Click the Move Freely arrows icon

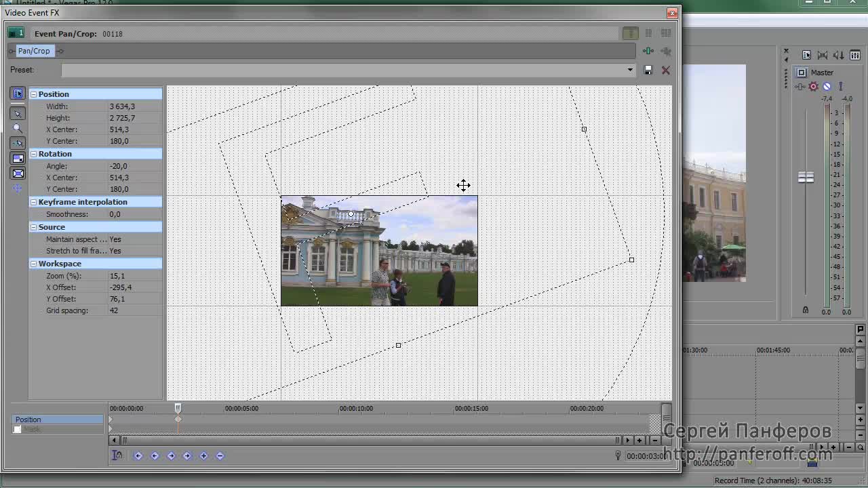pos(18,188)
